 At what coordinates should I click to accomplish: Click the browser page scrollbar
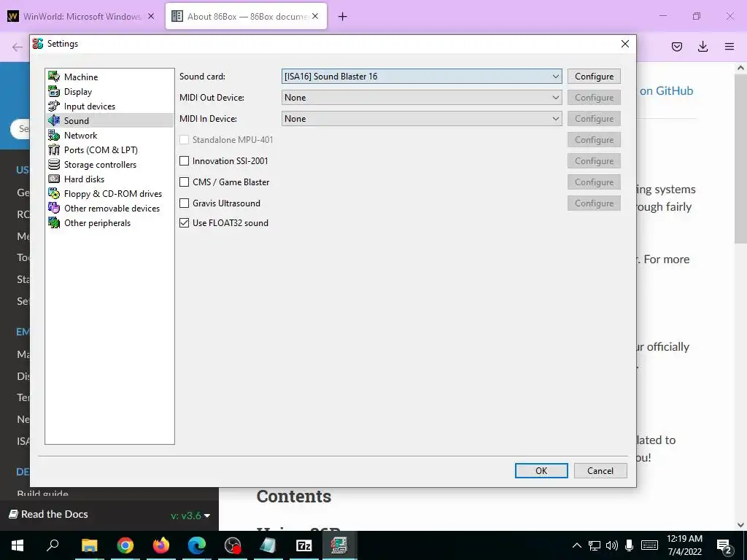coord(740,157)
